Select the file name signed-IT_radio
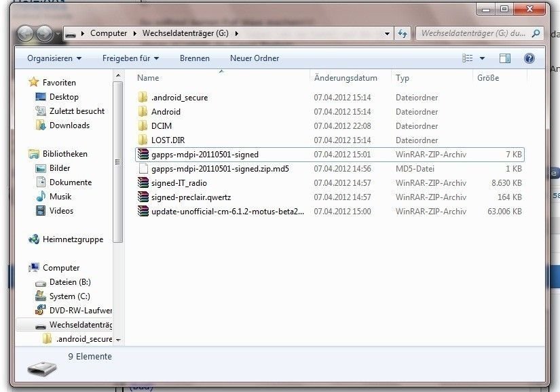This screenshot has width=560, height=392. [x=179, y=183]
